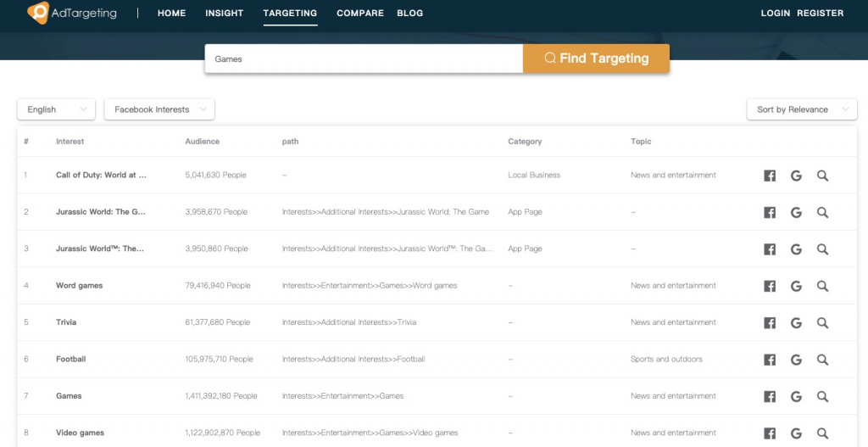
Task: Open Google icon for Call of Duty row
Action: (796, 176)
